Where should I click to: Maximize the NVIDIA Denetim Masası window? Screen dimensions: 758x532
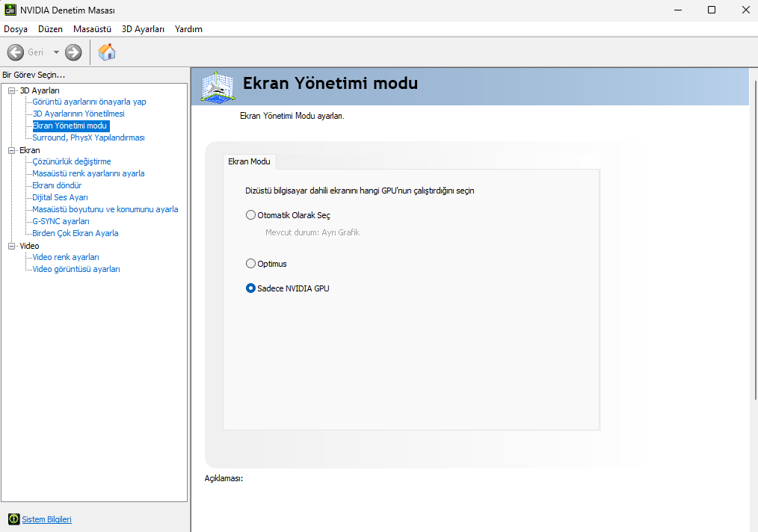(712, 10)
